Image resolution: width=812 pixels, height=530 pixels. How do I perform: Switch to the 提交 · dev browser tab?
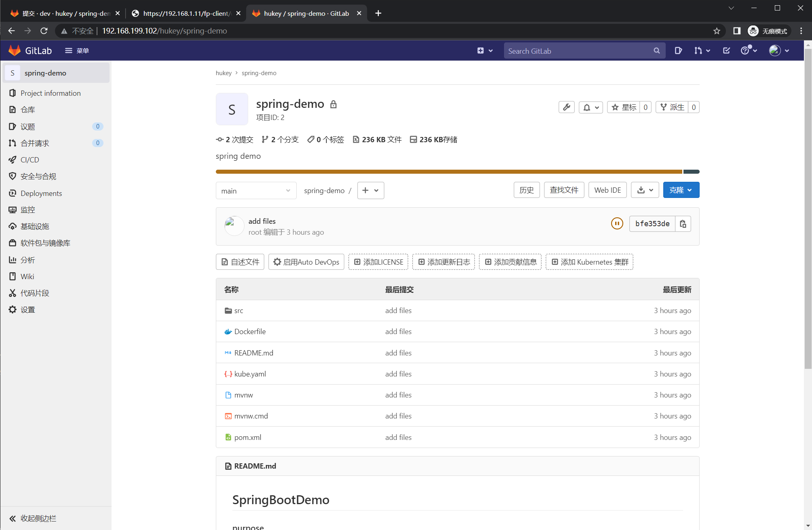[65, 13]
